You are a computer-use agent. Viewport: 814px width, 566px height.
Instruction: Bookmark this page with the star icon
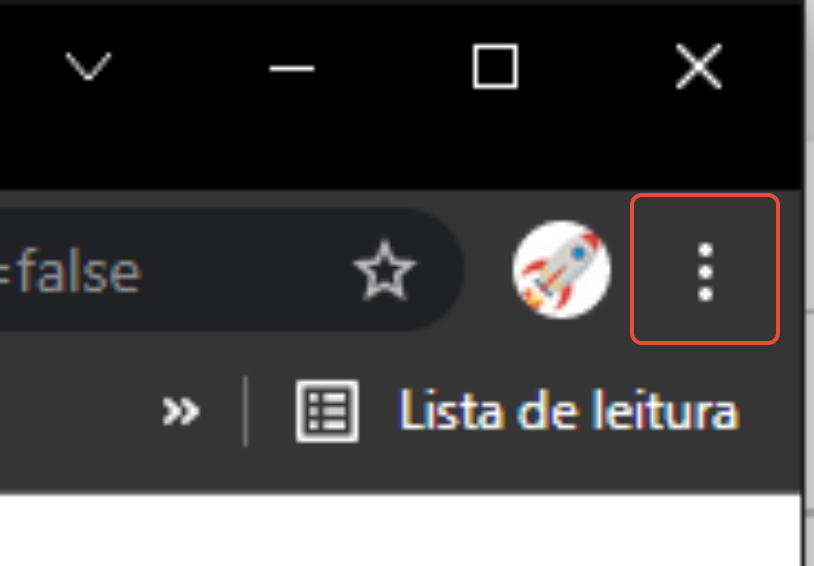[x=384, y=271]
